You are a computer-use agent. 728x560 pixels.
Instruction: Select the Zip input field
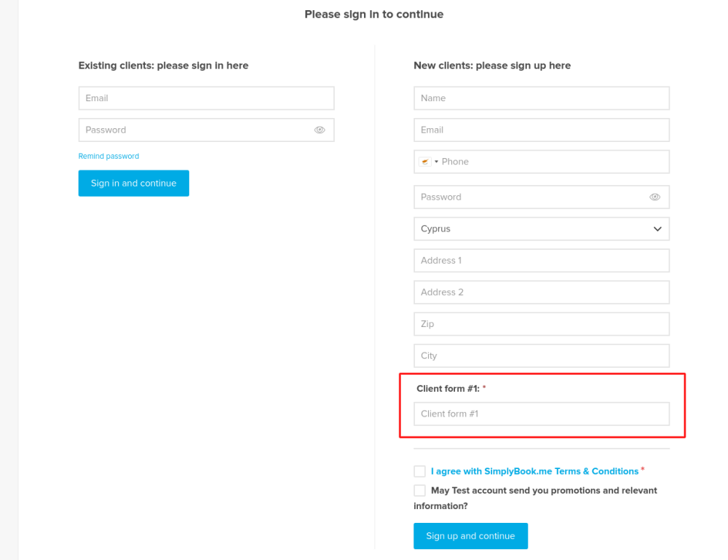(541, 324)
